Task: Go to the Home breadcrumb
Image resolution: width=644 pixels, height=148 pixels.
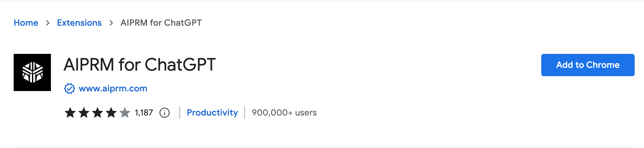Action: pyautogui.click(x=26, y=23)
